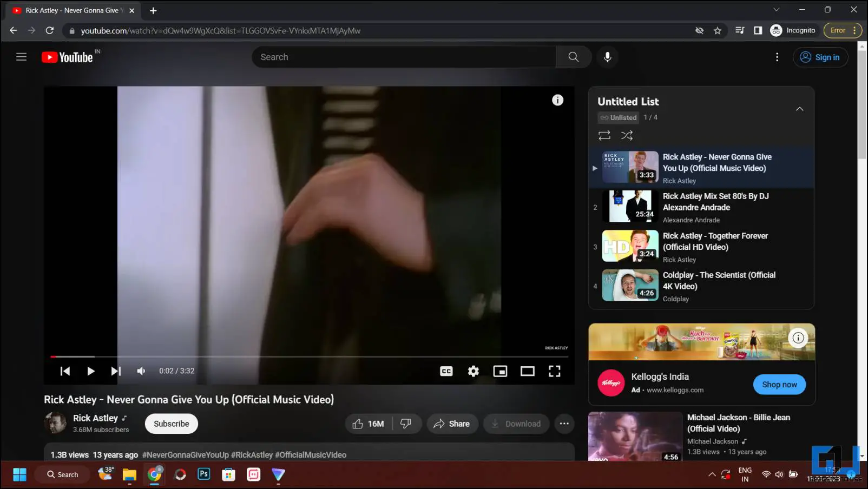Screen dimensions: 868x489
Task: Sign in to YouTube
Action: pos(820,57)
